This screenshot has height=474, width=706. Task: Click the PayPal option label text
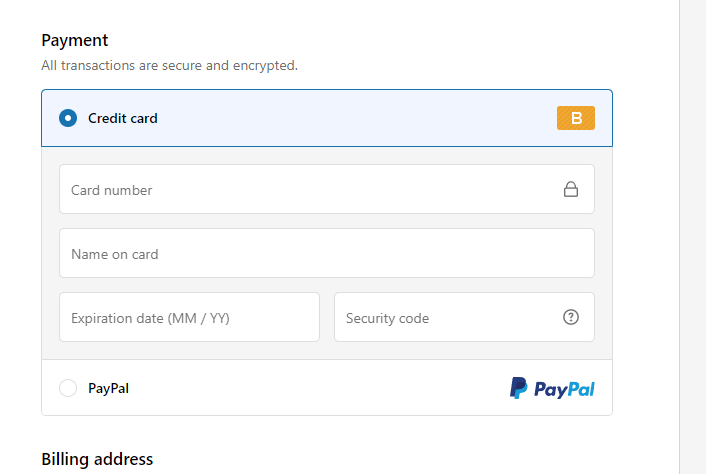109,388
